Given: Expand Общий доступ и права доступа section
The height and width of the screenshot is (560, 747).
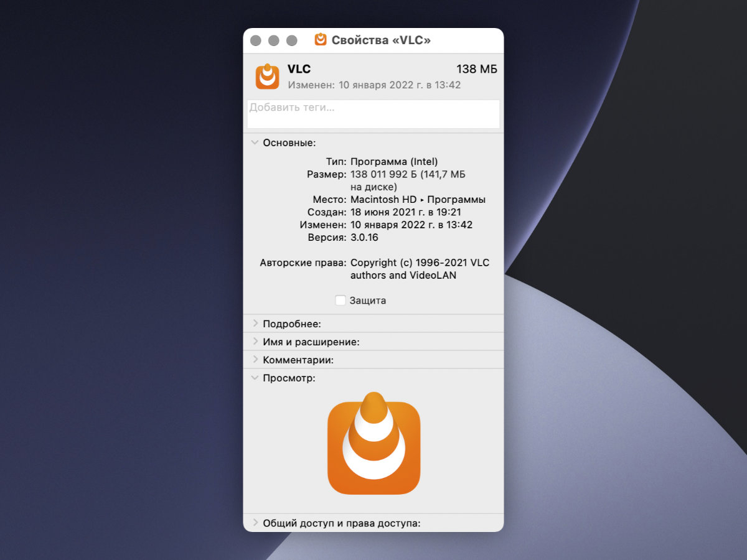Looking at the screenshot, I should point(255,523).
